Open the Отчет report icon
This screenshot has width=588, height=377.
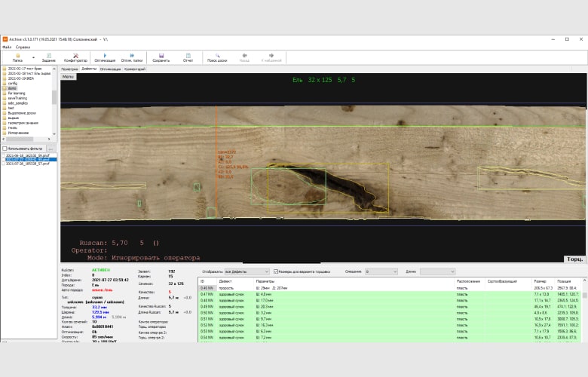pos(188,57)
